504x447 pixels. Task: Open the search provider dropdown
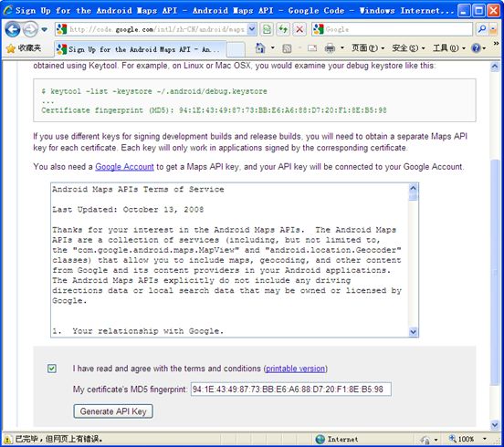(x=493, y=29)
